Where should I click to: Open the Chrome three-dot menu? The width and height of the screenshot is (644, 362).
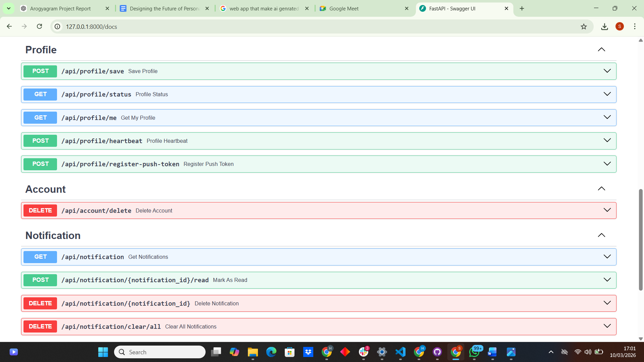[x=635, y=26]
